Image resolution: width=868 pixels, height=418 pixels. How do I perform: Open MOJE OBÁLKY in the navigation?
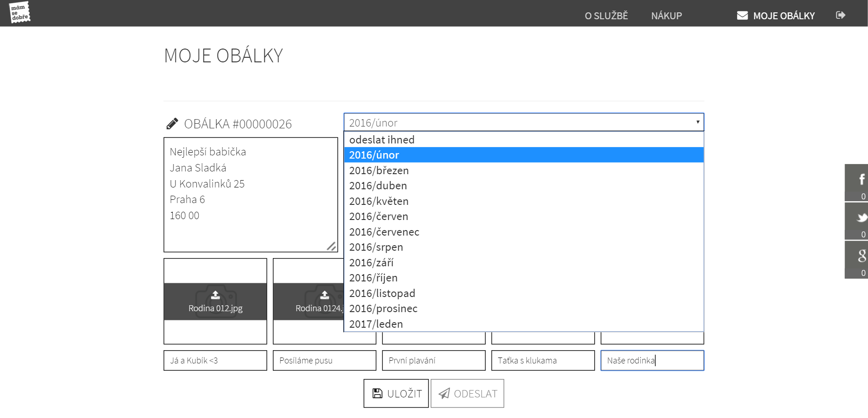(x=776, y=16)
